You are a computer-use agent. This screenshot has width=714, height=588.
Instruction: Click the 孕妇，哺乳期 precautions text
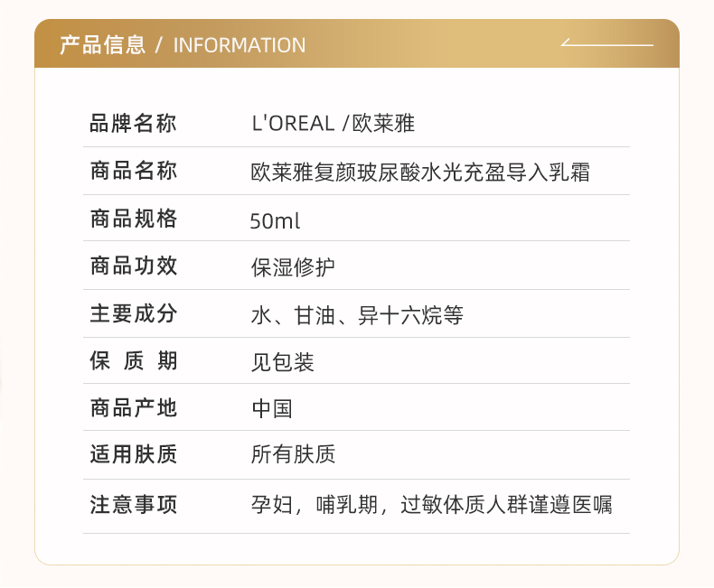315,505
